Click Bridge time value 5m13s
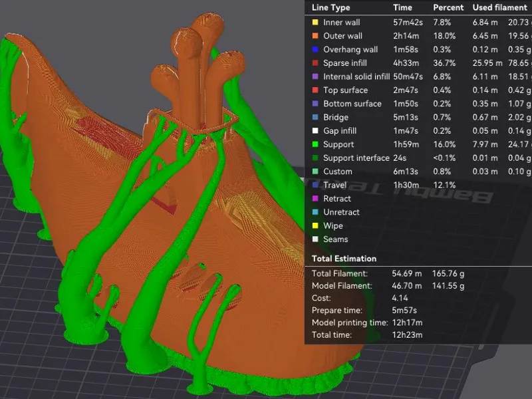The height and width of the screenshot is (399, 532). click(x=404, y=118)
